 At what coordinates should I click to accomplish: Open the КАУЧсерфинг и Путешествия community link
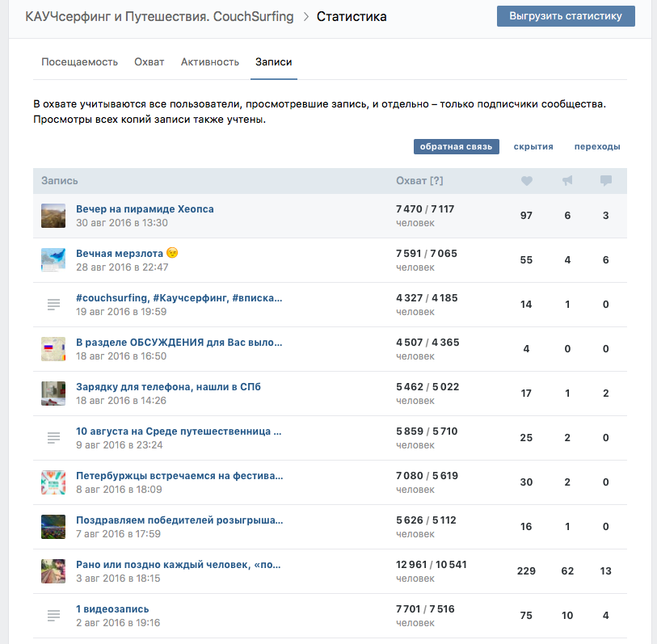click(x=159, y=17)
